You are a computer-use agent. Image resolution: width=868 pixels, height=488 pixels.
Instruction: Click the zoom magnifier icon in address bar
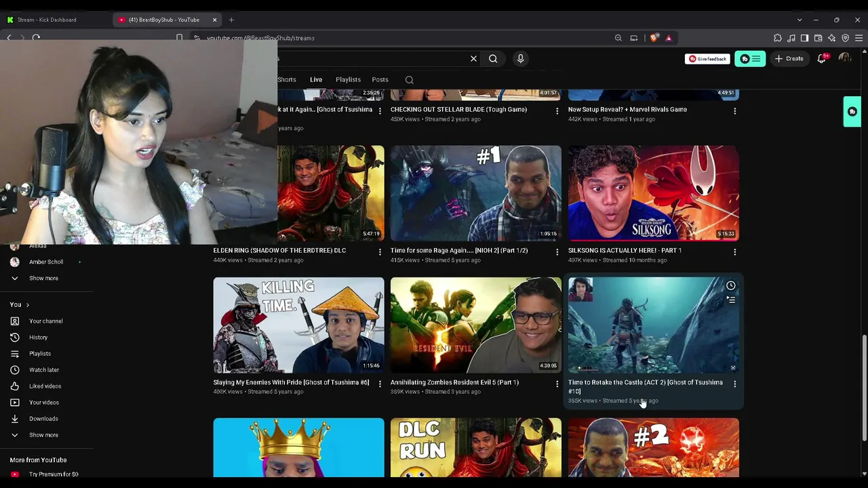click(618, 38)
